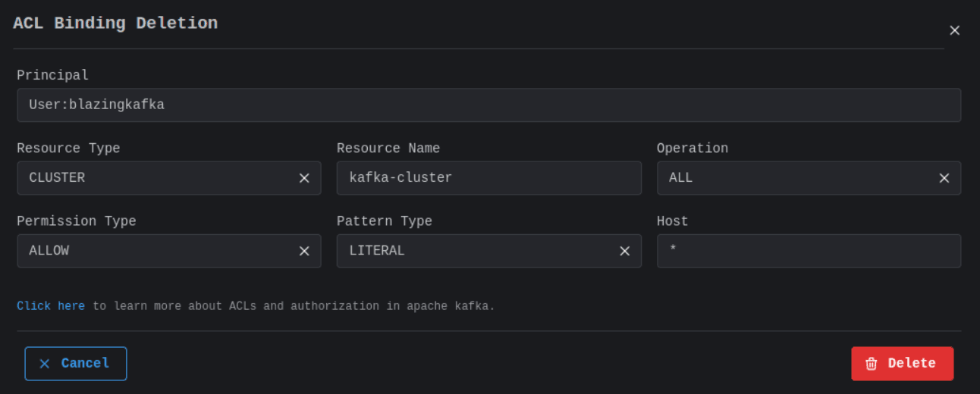Image resolution: width=980 pixels, height=394 pixels.
Task: Cancel the ACL binding deletion
Action: click(x=76, y=364)
